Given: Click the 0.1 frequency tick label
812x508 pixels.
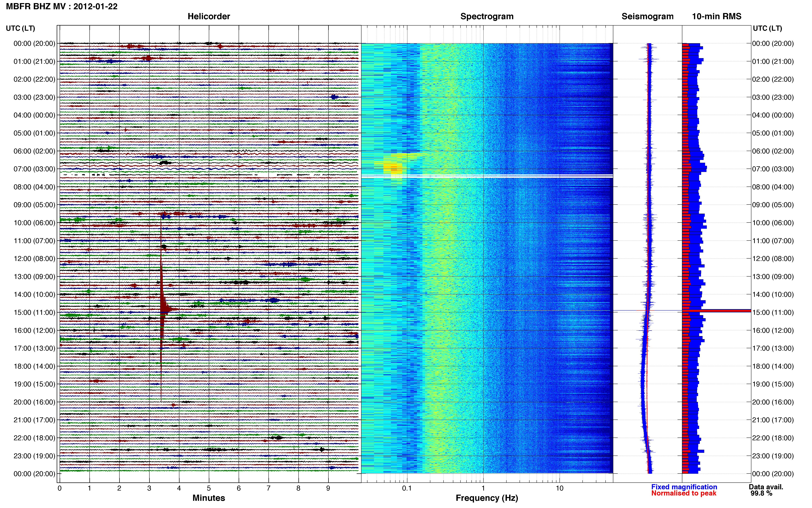Looking at the screenshot, I should (407, 488).
